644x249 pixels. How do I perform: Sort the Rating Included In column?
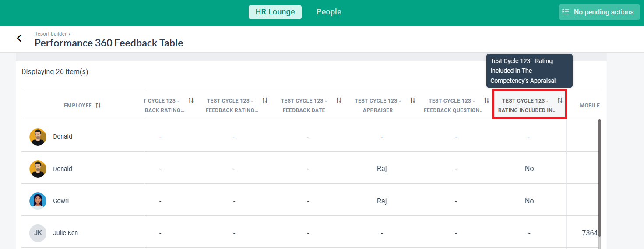(560, 100)
